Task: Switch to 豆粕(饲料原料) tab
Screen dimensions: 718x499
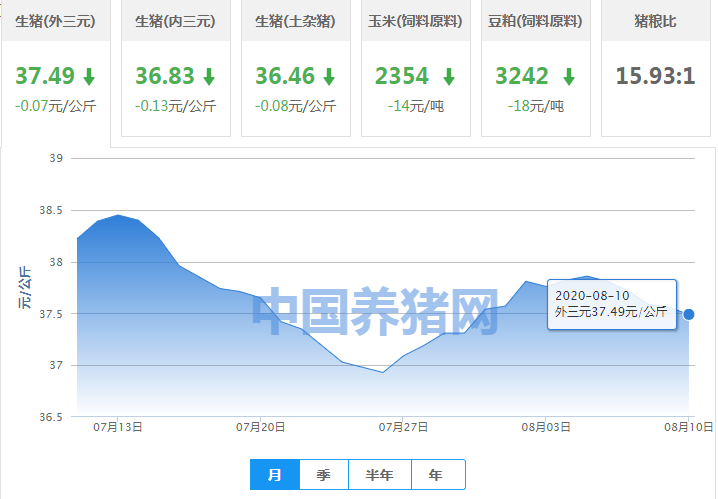Action: tap(535, 21)
